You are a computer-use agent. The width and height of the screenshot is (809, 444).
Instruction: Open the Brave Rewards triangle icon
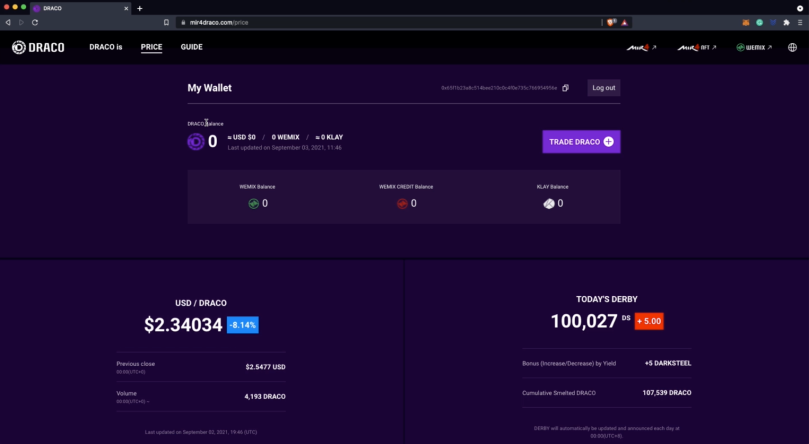pos(624,23)
